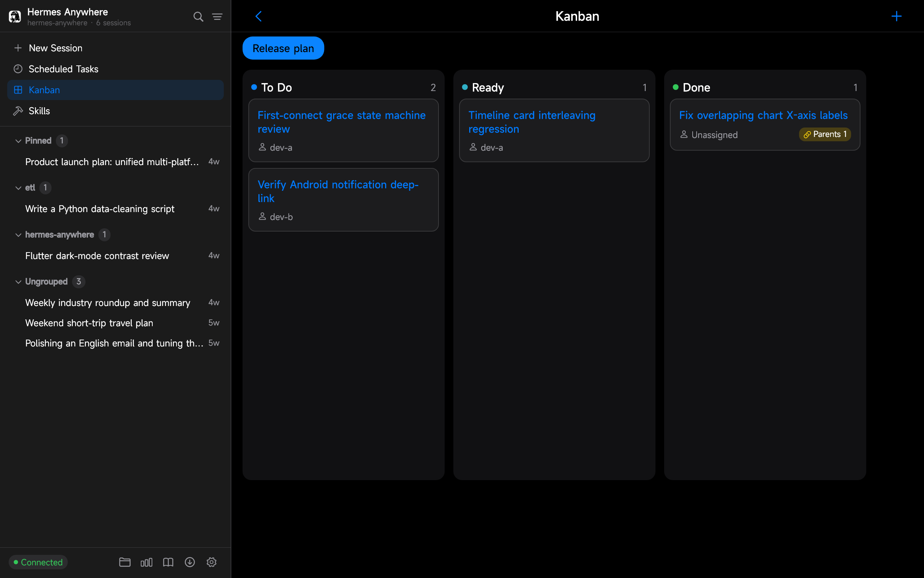Add a new Kanban item with plus icon
The height and width of the screenshot is (578, 924).
[896, 16]
